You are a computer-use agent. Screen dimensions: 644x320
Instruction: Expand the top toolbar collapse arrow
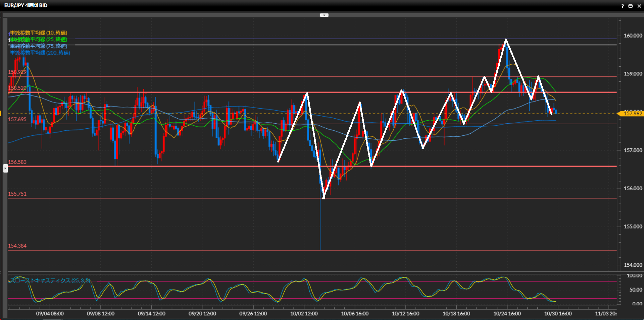(x=324, y=15)
